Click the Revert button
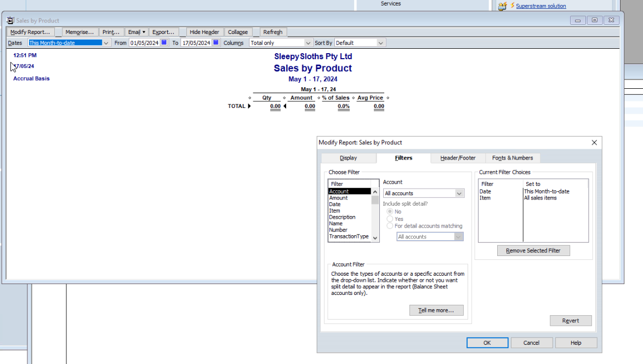This screenshot has height=364, width=643. pyautogui.click(x=571, y=321)
